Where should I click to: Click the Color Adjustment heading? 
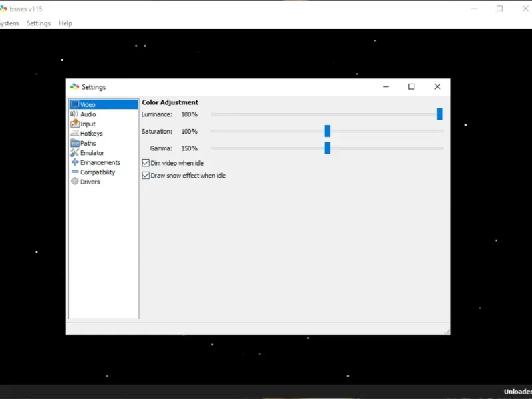tap(170, 102)
